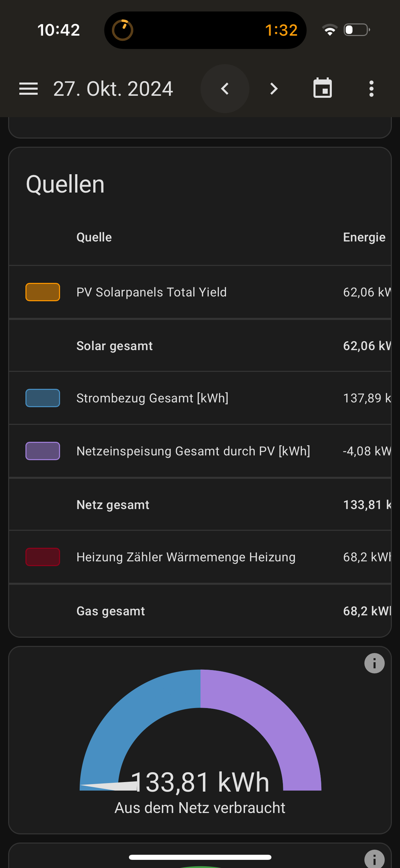Open Netzeinspeisung Gesamt durch PV entry

[x=193, y=451]
